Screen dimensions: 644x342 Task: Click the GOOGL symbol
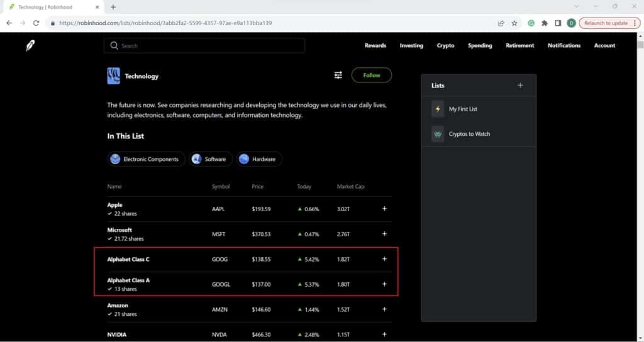click(x=221, y=284)
